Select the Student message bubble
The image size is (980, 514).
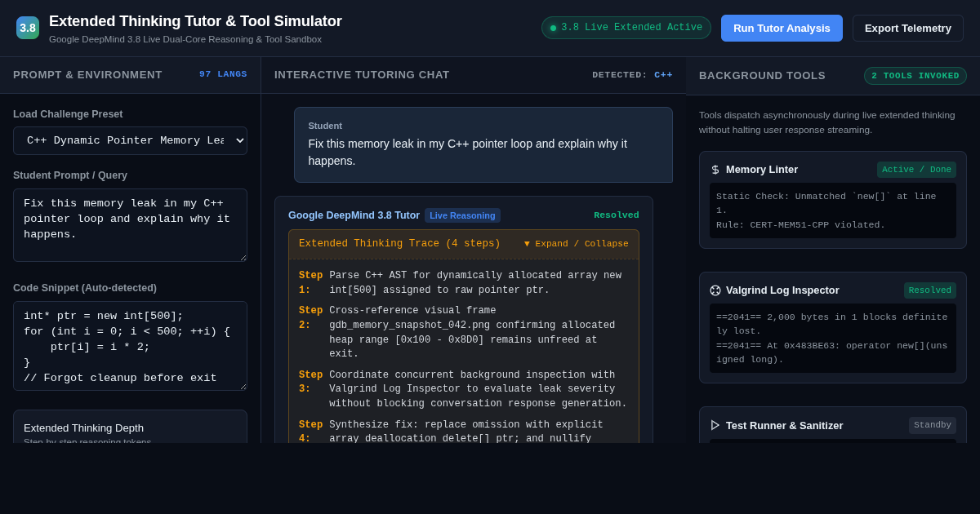(483, 144)
